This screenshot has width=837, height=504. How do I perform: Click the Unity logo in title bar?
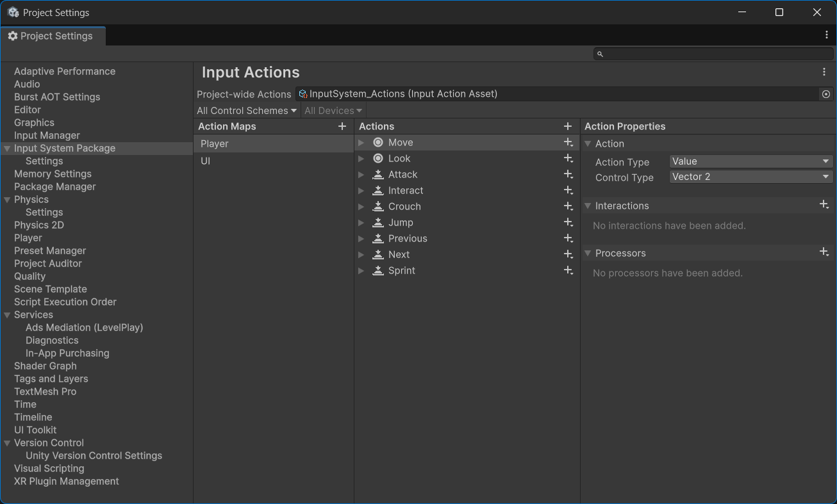point(13,12)
